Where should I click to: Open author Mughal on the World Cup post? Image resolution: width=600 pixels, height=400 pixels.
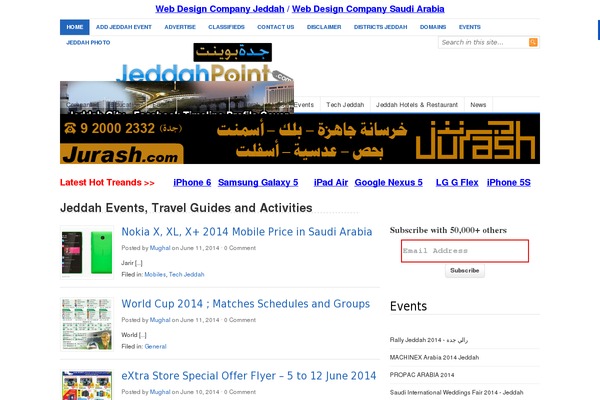tap(160, 320)
